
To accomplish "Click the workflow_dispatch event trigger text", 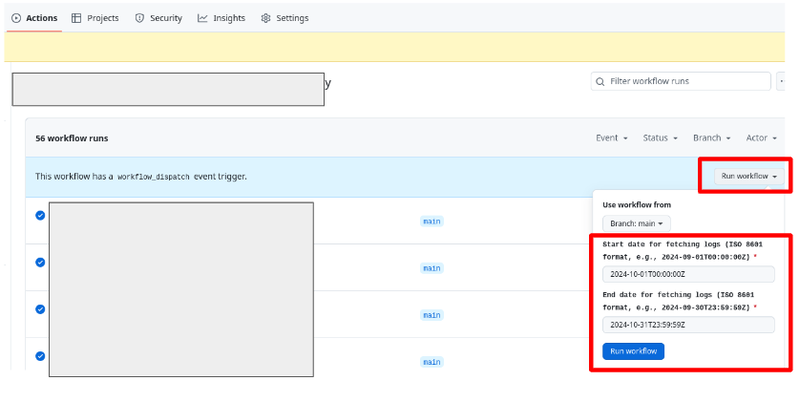I will pyautogui.click(x=141, y=177).
